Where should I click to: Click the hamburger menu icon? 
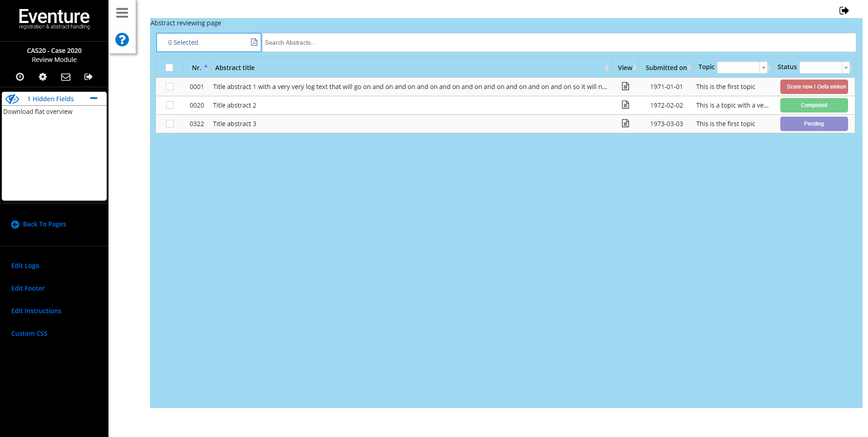pos(122,13)
